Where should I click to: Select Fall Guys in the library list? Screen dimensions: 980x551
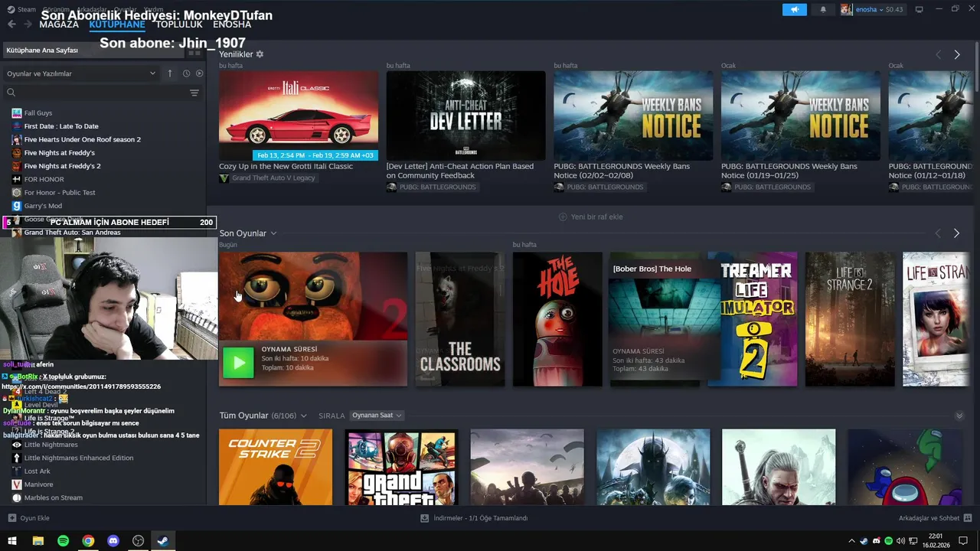(38, 113)
